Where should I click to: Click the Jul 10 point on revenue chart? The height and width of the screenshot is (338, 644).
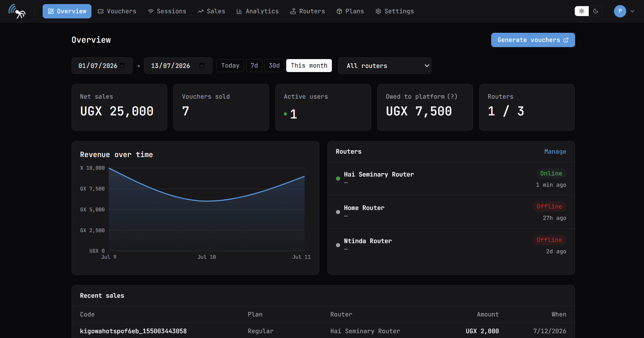coord(207,201)
